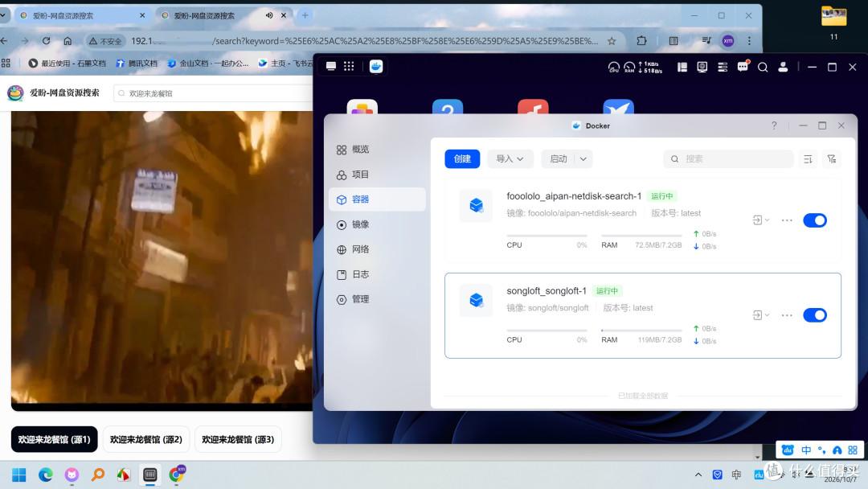Viewport: 868px width, 489px height.
Task: Open the Chrome profile avatar
Action: coord(728,41)
